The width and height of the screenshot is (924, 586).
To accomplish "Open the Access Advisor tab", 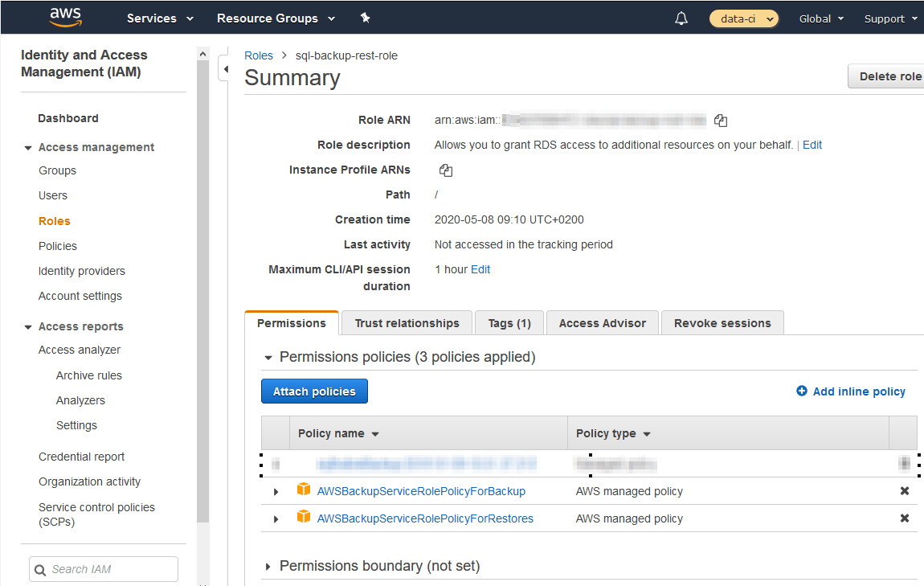I will [602, 322].
